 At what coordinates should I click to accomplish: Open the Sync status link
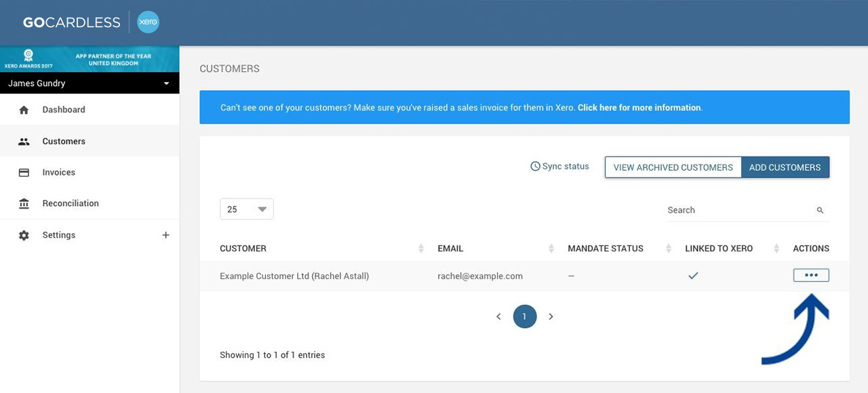coord(559,167)
